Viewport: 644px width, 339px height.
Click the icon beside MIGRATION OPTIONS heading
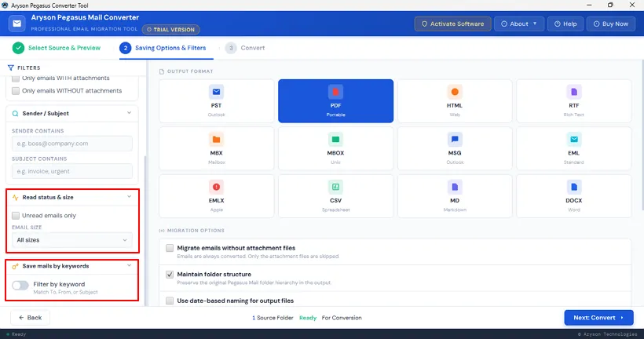click(x=162, y=231)
